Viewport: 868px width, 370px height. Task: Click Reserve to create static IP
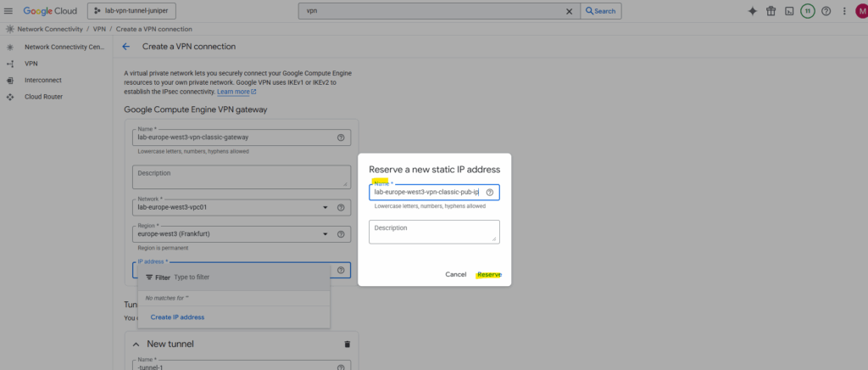[x=489, y=275]
